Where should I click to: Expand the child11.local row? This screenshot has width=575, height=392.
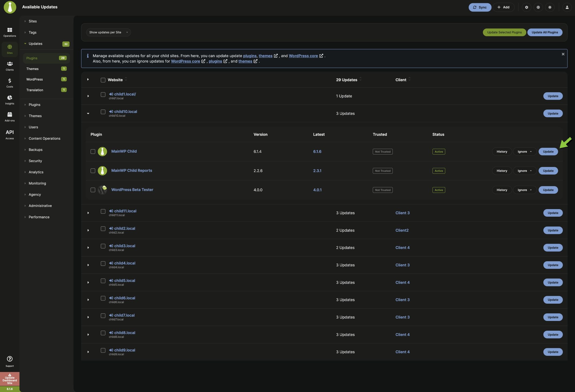pyautogui.click(x=88, y=213)
